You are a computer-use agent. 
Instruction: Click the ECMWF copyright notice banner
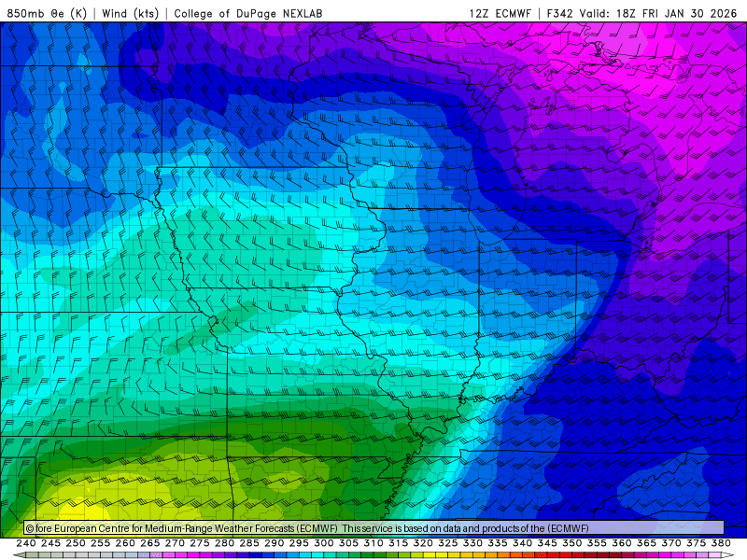tap(374, 528)
